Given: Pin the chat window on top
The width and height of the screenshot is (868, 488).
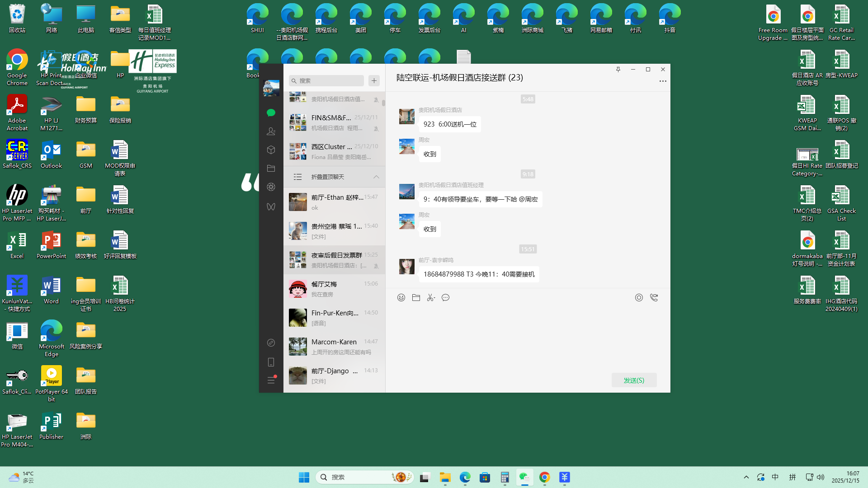Looking at the screenshot, I should tap(618, 70).
